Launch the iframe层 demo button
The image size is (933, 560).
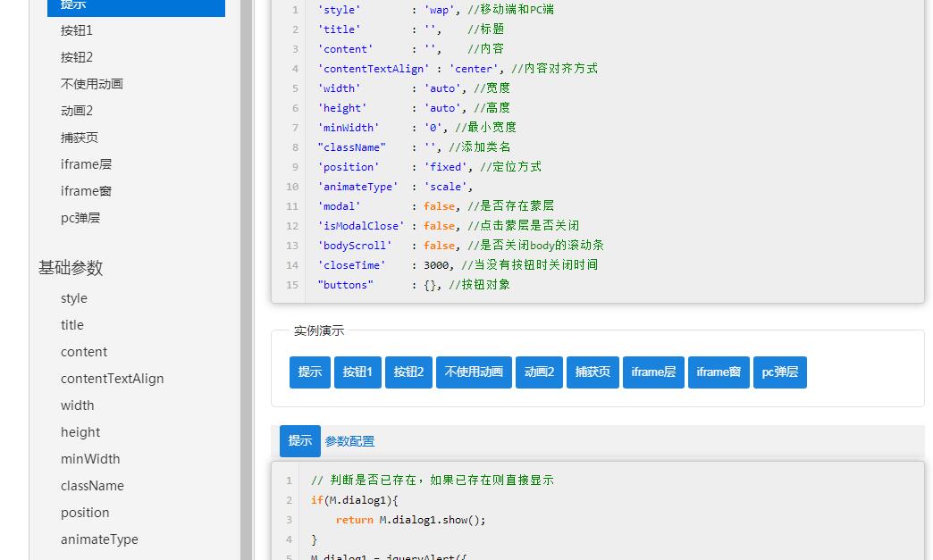tap(653, 372)
